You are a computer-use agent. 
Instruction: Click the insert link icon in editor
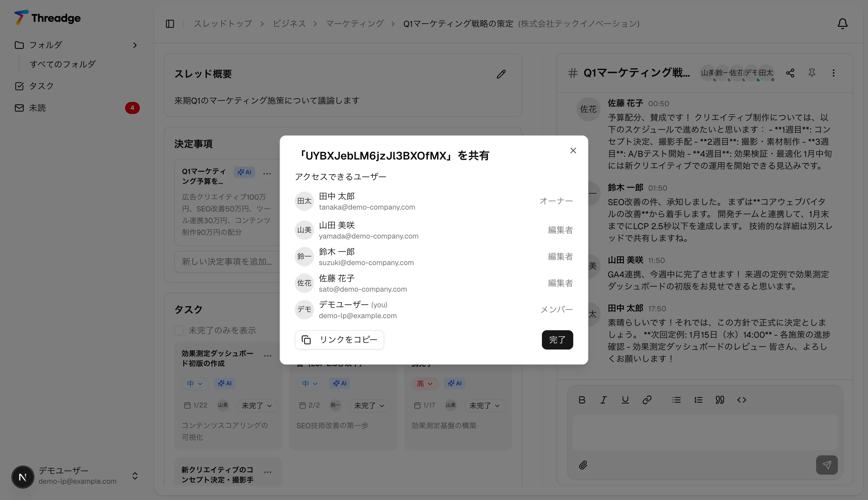pyautogui.click(x=647, y=400)
